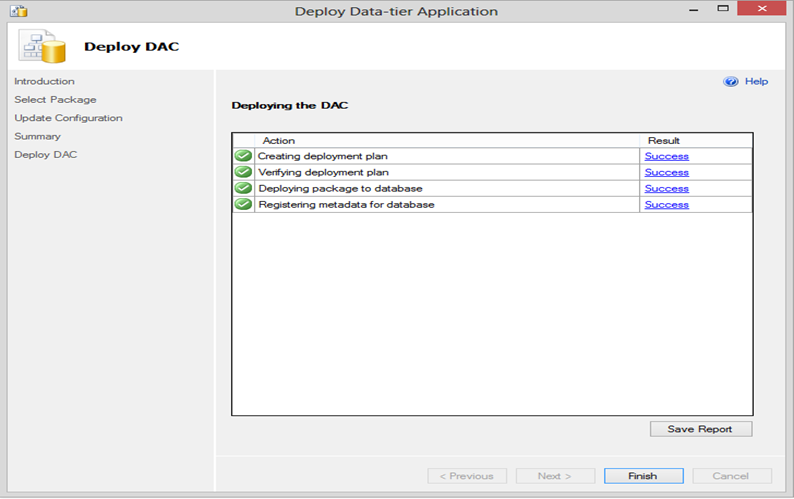Open Success link for Creating deployment plan

(x=666, y=156)
